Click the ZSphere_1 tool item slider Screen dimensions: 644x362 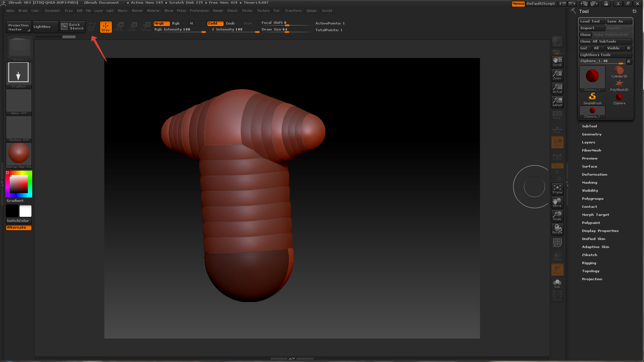click(x=602, y=61)
